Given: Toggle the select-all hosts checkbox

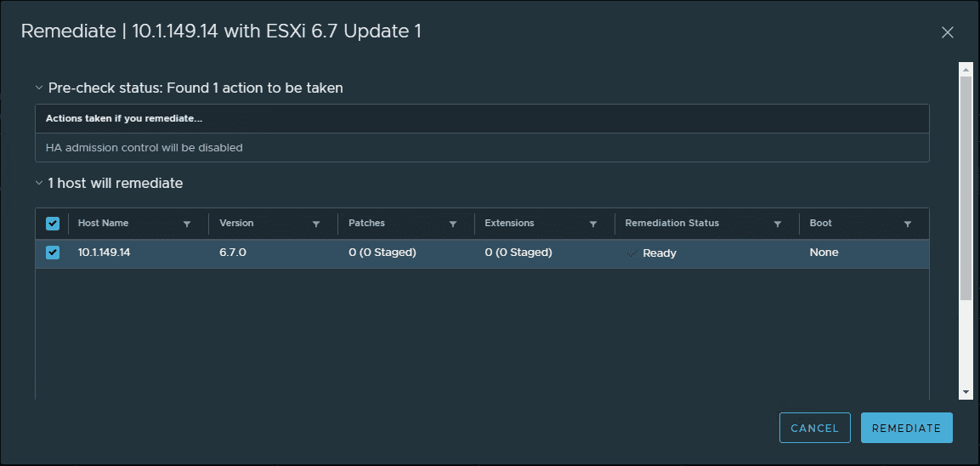Looking at the screenshot, I should (53, 224).
